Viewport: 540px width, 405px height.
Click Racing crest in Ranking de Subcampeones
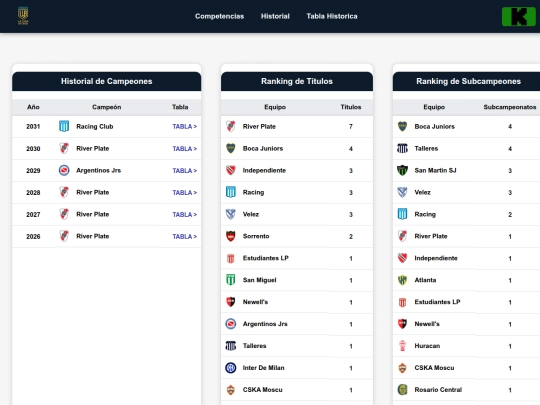[x=403, y=214]
